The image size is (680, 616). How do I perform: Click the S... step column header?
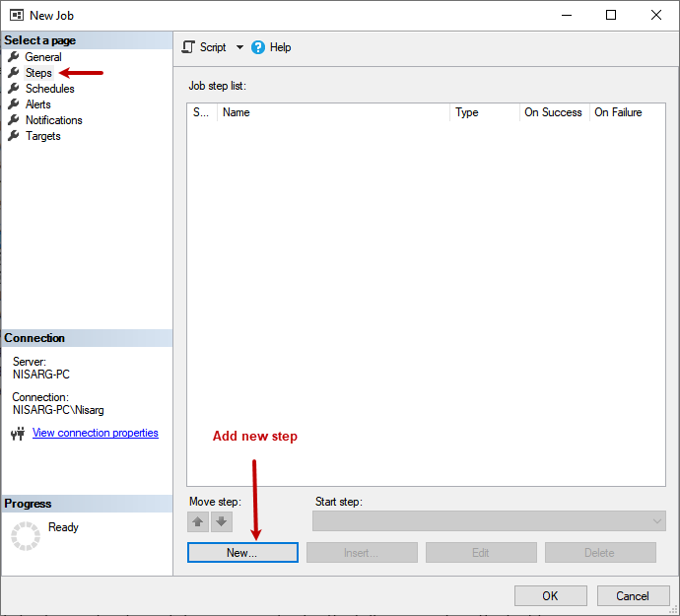[x=202, y=112]
